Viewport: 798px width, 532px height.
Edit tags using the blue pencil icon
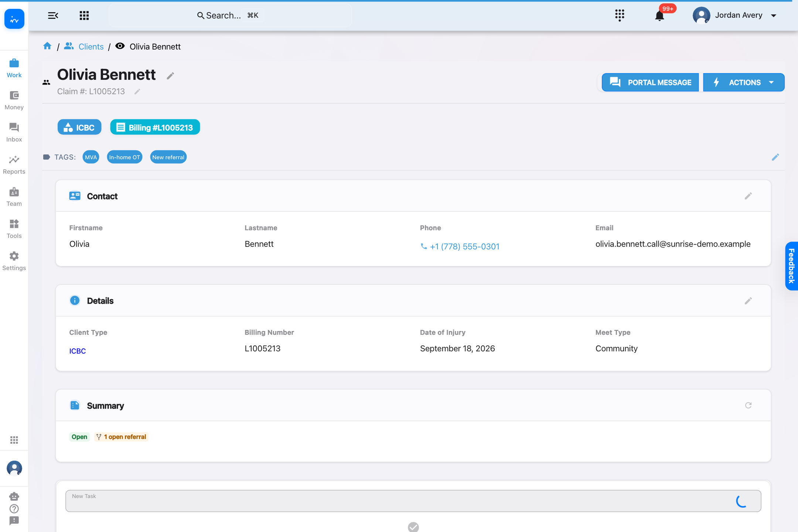775,157
